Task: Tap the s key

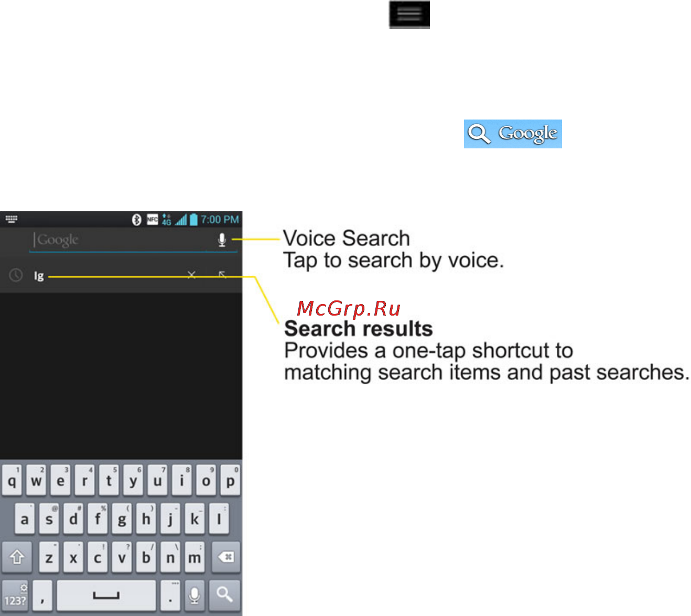Action: [x=49, y=519]
